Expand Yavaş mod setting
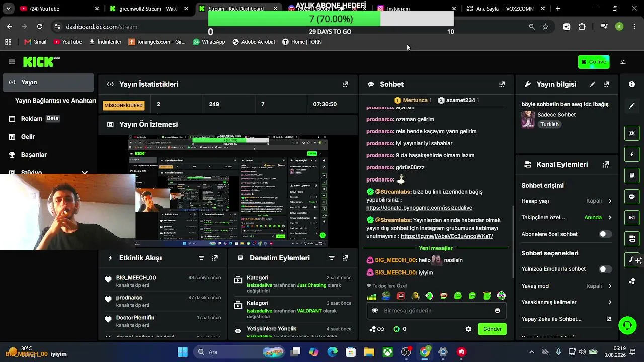 (567, 286)
